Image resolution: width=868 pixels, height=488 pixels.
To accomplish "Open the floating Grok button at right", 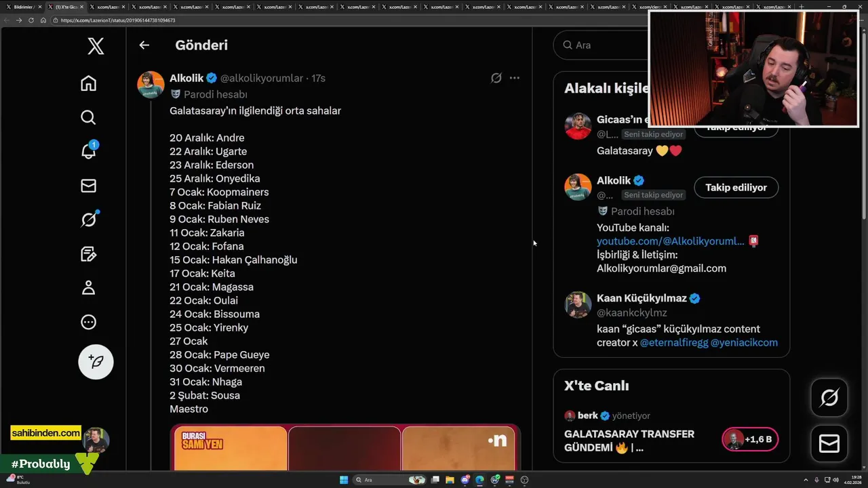I will pyautogui.click(x=829, y=398).
